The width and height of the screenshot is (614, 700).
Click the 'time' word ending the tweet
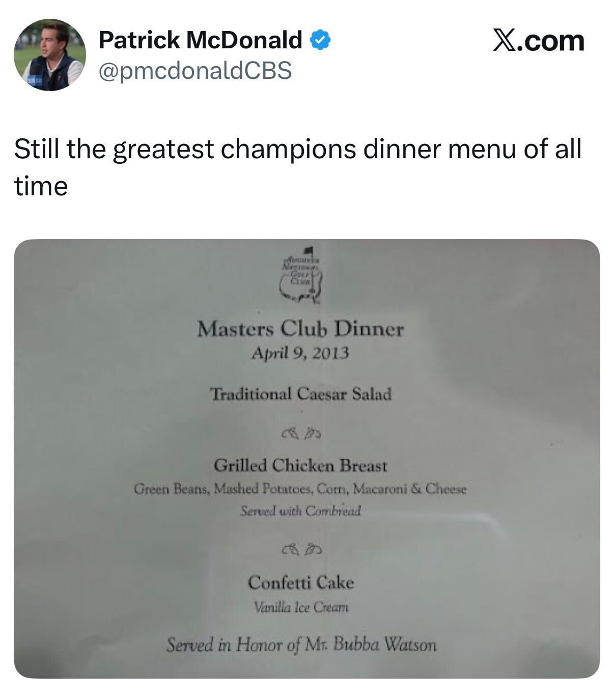pos(41,186)
